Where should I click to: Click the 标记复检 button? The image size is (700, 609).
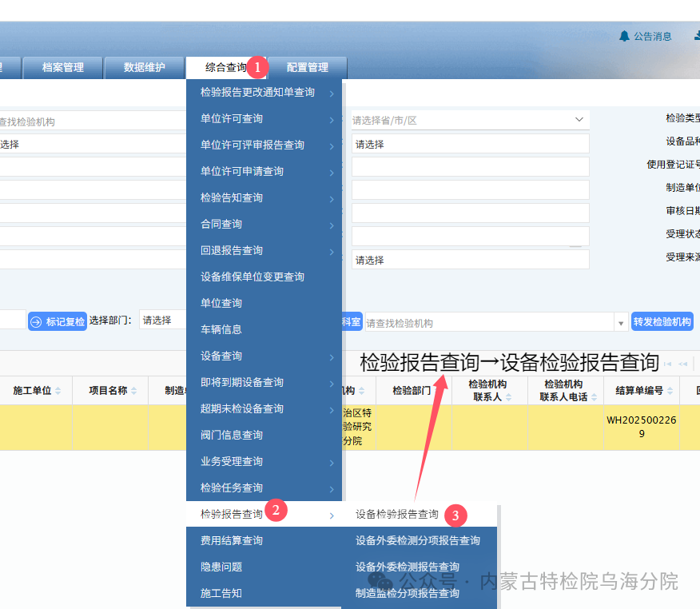[x=58, y=320]
